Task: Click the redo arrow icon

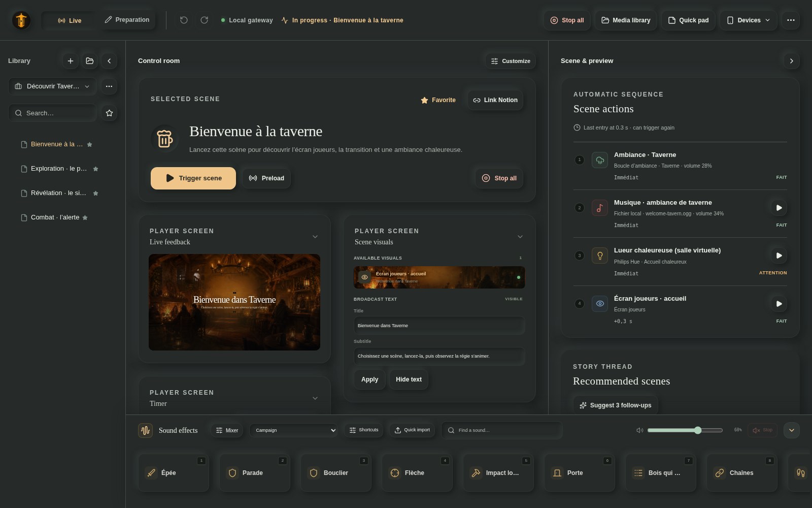Action: [x=205, y=20]
